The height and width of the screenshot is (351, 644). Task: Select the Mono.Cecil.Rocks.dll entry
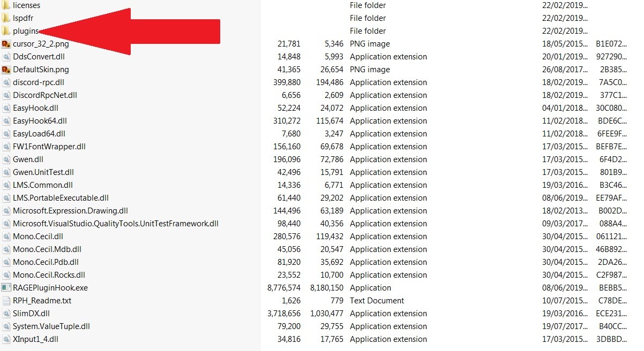tap(49, 275)
